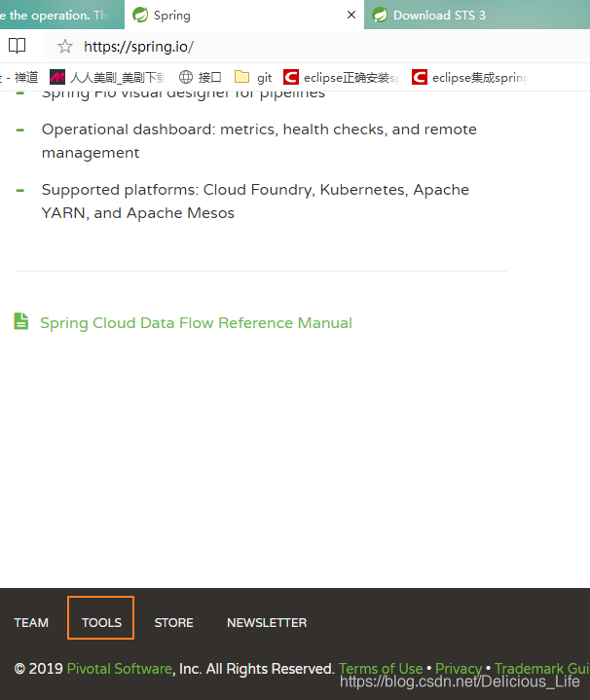Open the eclipse集成spring bookmark

click(x=470, y=77)
